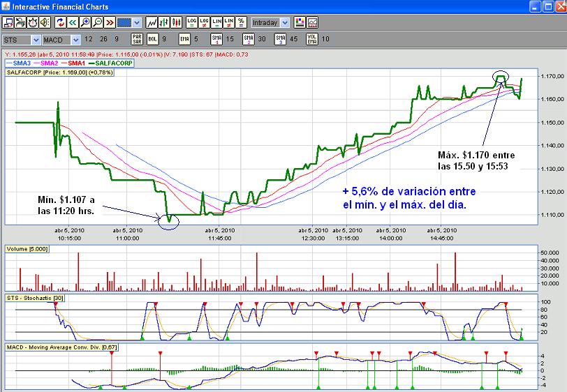Click the alarm clock timer icon
Image resolution: width=567 pixels, height=392 pixels.
[x=33, y=22]
